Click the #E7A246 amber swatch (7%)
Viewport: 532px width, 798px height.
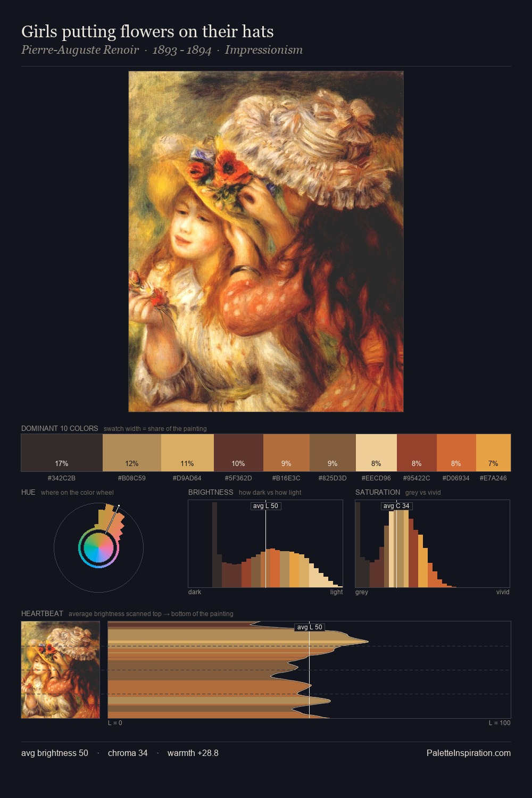(x=493, y=453)
